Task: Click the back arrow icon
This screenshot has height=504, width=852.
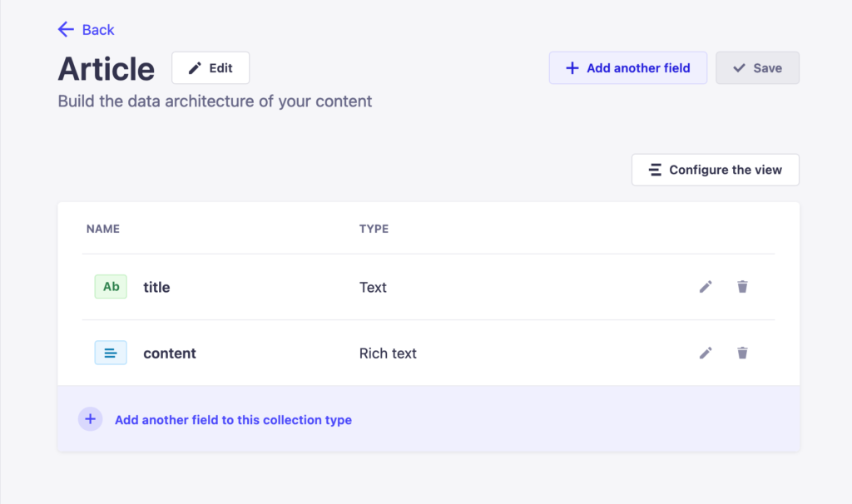Action: [x=66, y=29]
